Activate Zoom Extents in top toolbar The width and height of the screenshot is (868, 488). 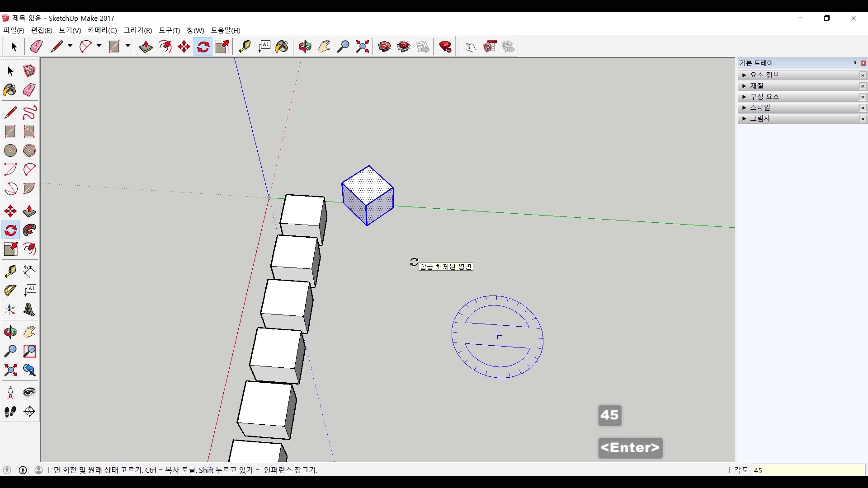click(x=363, y=47)
